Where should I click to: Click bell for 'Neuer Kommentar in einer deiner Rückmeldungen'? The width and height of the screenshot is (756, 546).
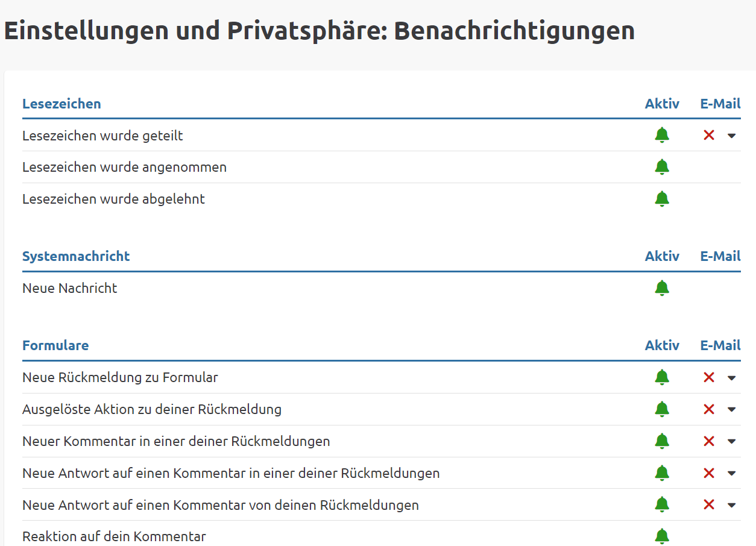tap(662, 441)
